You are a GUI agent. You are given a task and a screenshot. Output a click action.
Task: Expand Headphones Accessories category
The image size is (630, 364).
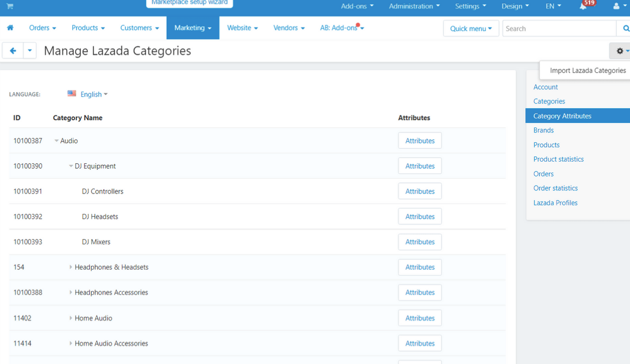click(71, 292)
